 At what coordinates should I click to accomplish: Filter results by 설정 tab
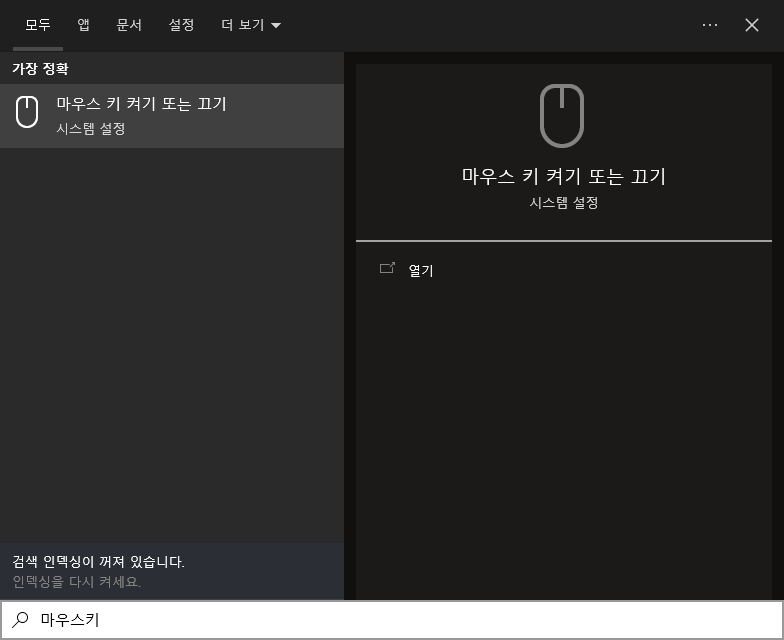[x=181, y=25]
